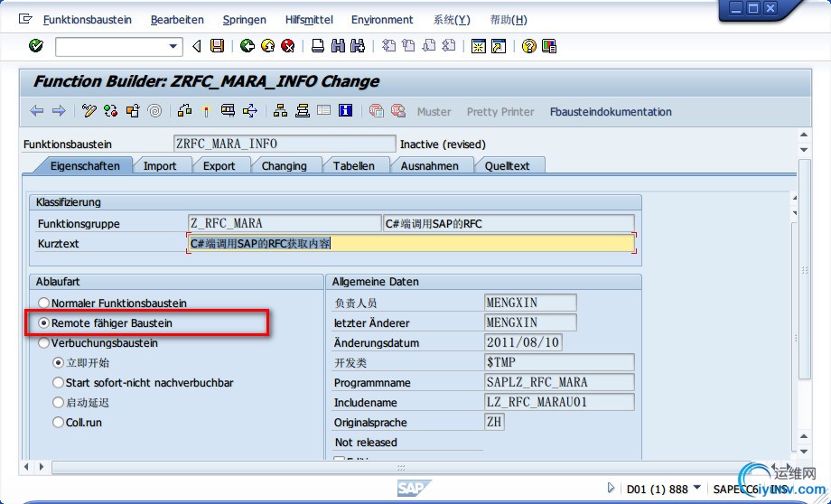Click the Other Object icon

tap(133, 111)
